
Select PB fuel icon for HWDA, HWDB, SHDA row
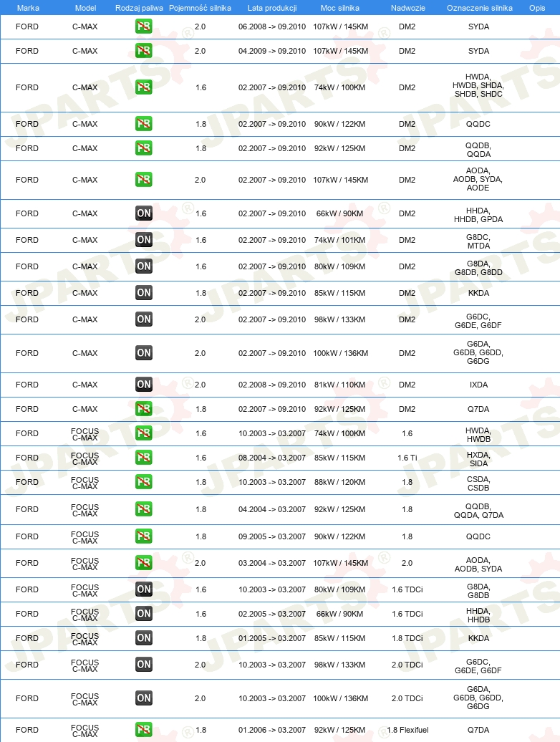click(144, 87)
